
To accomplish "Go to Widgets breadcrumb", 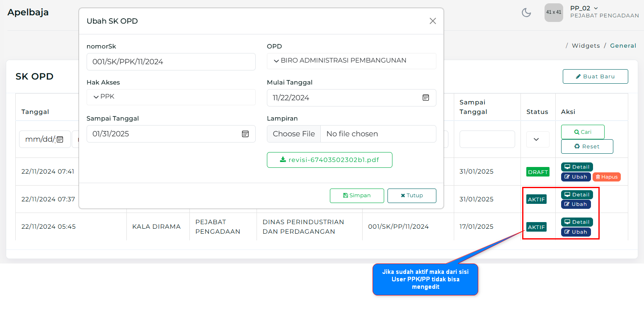I will (x=586, y=46).
